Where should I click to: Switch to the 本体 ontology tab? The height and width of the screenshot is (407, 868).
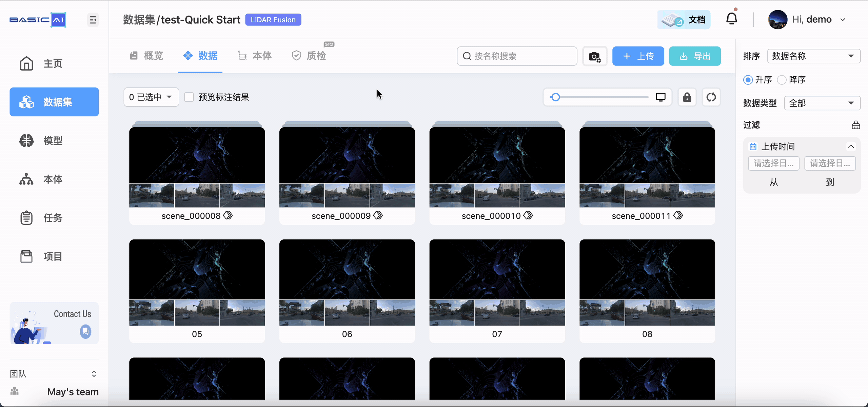pos(255,56)
